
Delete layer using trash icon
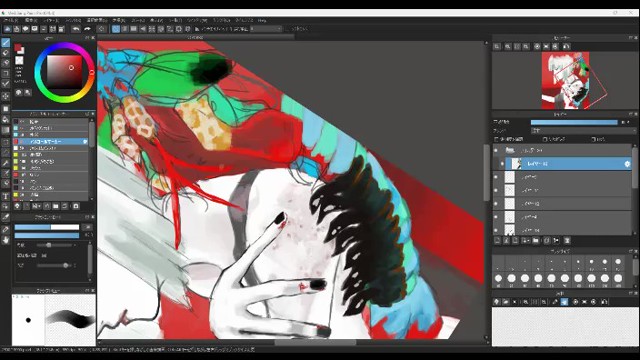[567, 241]
